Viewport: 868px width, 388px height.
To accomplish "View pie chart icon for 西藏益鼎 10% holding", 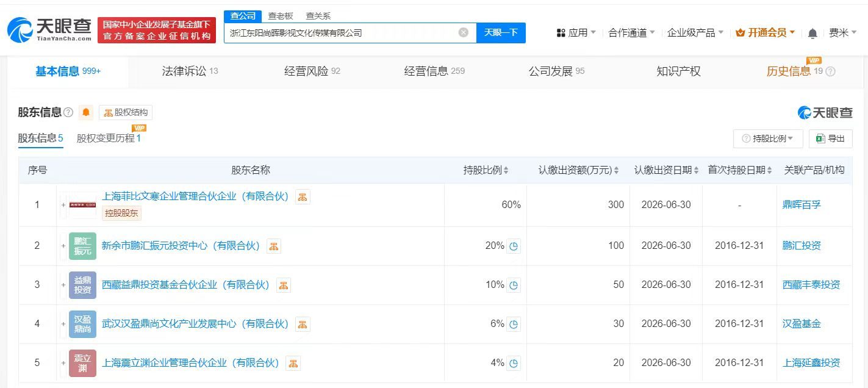I will 514,285.
